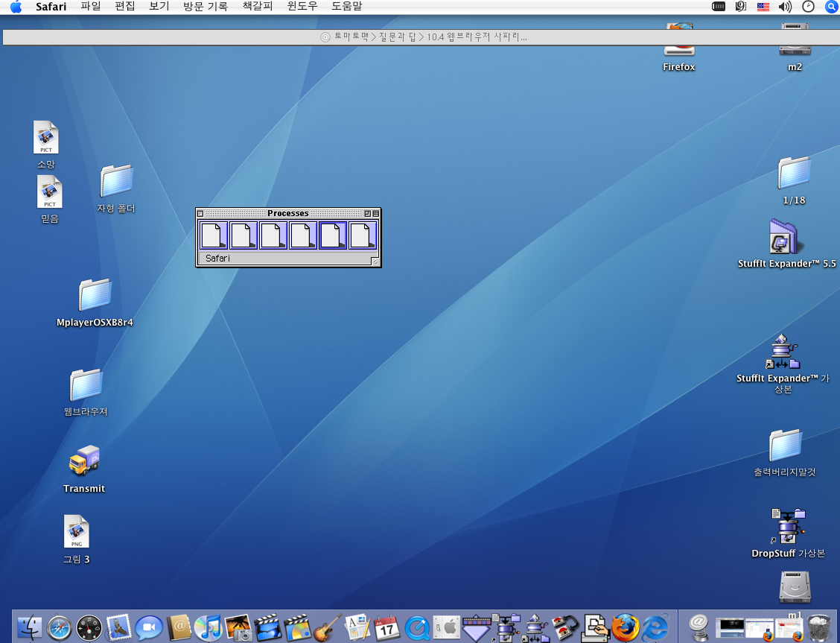This screenshot has width=840, height=643.
Task: Click the Processes window zoom box
Action: click(x=367, y=213)
